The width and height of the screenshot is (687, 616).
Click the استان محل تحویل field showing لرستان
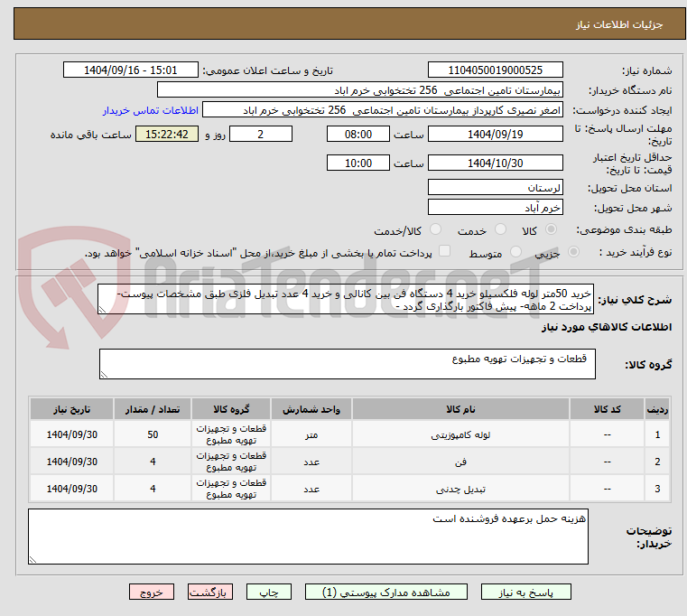click(x=495, y=187)
